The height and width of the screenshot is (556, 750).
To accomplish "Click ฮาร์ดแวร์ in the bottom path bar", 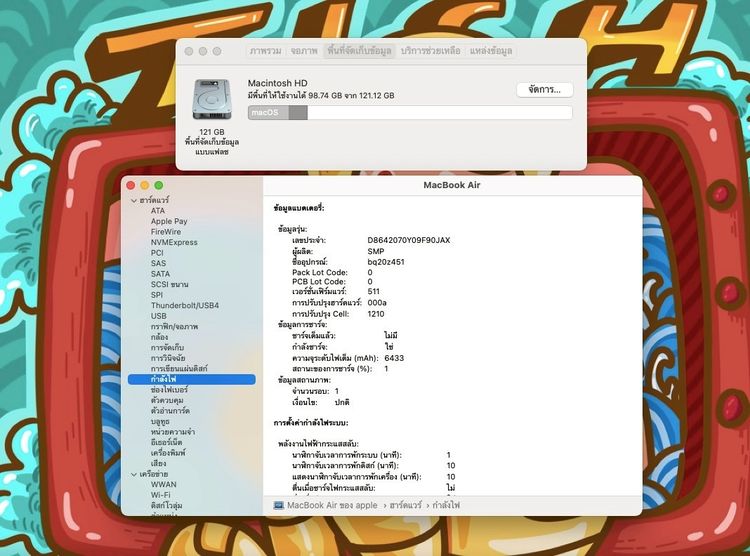I will [x=406, y=505].
